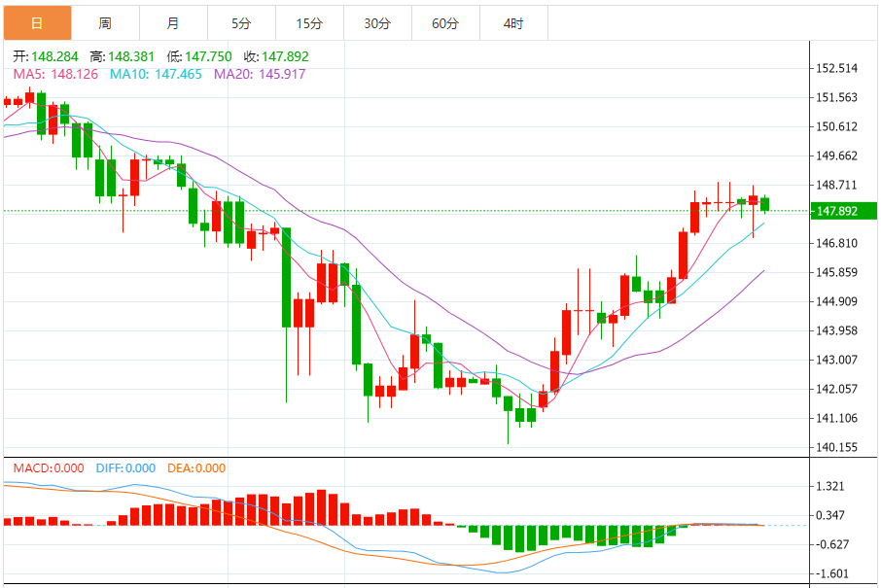Screen dimensions: 881x588
Task: Open the 4时 timeframe tab
Action: pyautogui.click(x=513, y=23)
